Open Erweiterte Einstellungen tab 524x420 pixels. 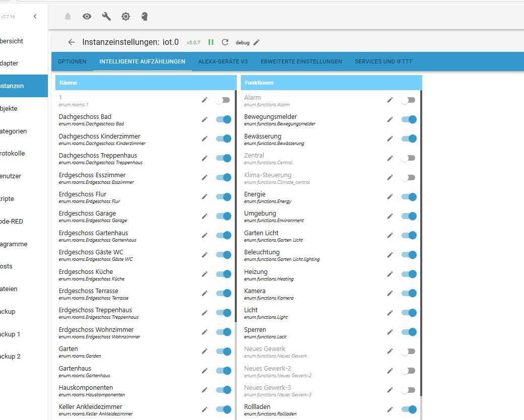(x=301, y=61)
